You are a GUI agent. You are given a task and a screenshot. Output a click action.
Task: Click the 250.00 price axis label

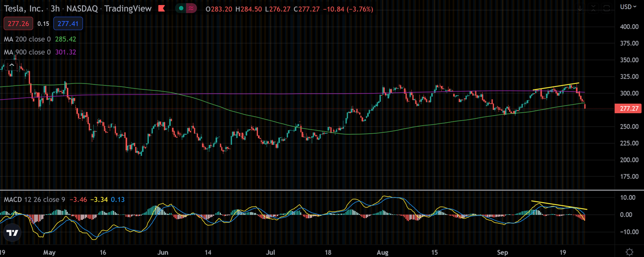629,127
